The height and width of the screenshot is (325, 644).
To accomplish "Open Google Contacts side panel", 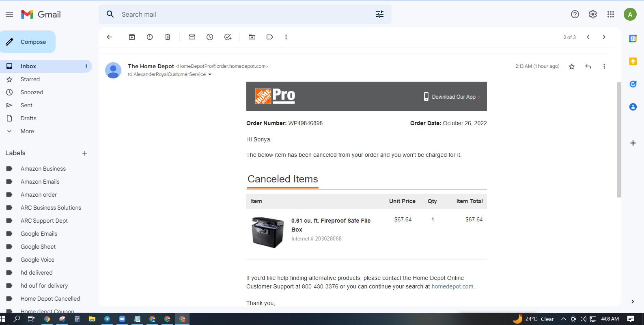I will [633, 107].
